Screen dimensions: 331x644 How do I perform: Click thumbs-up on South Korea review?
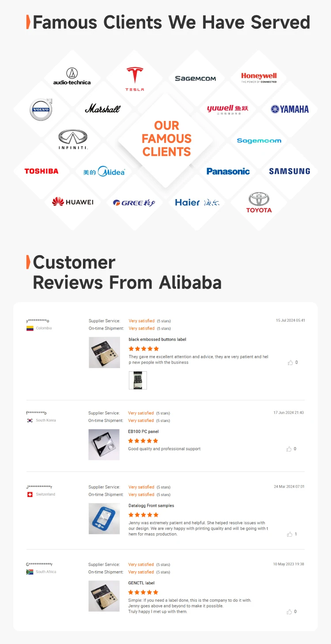coord(289,449)
